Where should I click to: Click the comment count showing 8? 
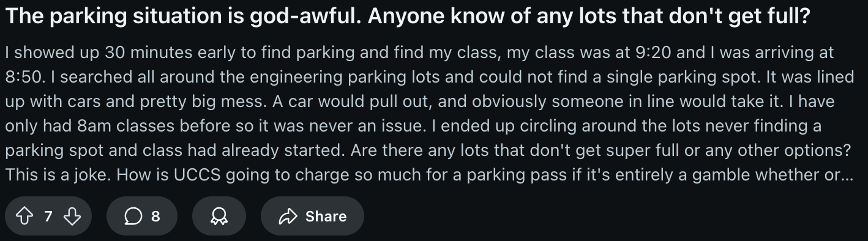(155, 216)
